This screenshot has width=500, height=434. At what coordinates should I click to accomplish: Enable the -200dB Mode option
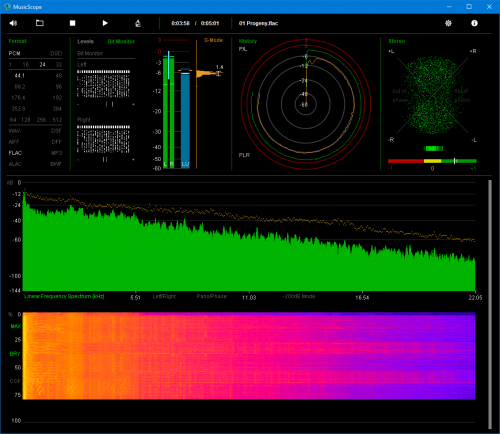(x=299, y=296)
